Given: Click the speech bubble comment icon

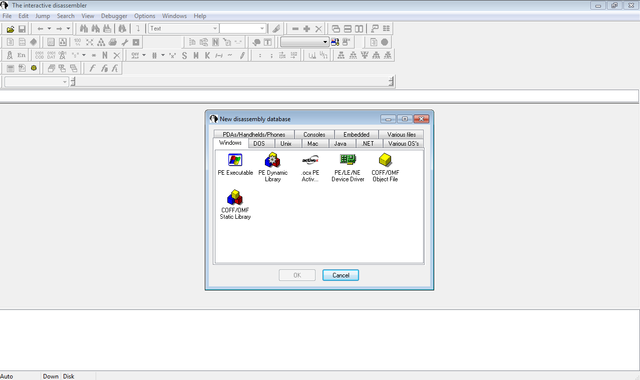Looking at the screenshot, I should 256,42.
